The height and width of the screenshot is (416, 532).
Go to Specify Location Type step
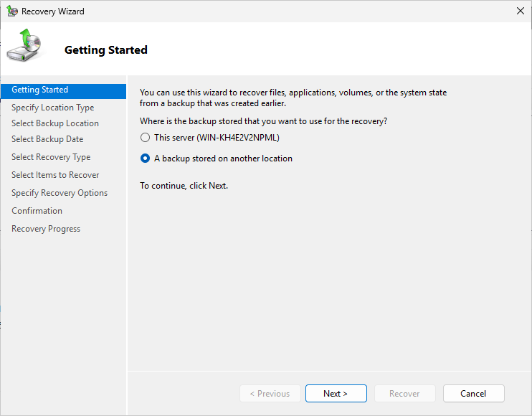click(x=52, y=108)
